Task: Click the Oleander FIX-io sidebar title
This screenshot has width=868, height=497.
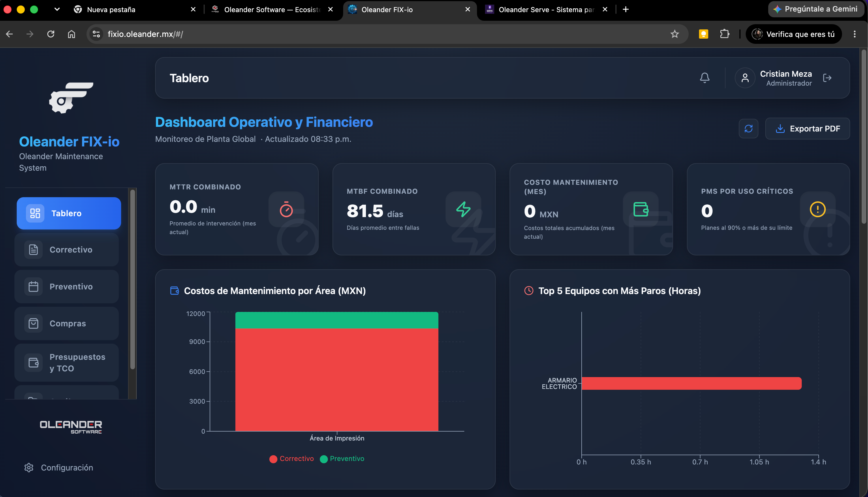Action: pos(69,141)
